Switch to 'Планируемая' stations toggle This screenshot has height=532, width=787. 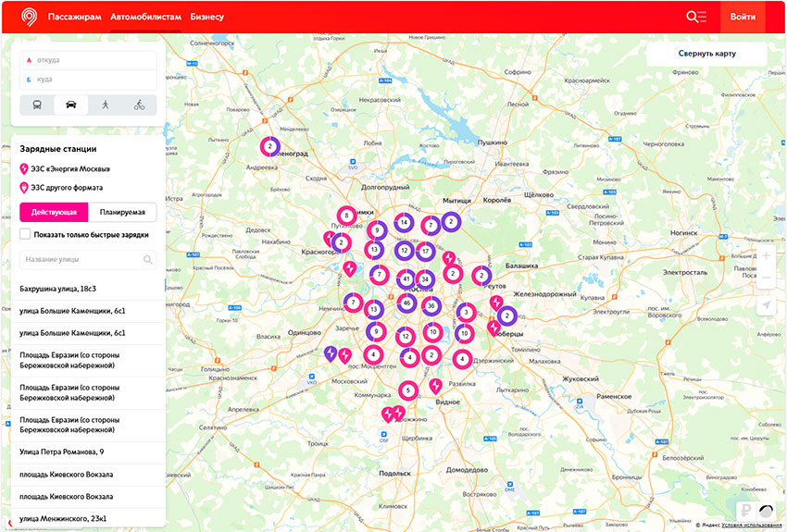[122, 212]
